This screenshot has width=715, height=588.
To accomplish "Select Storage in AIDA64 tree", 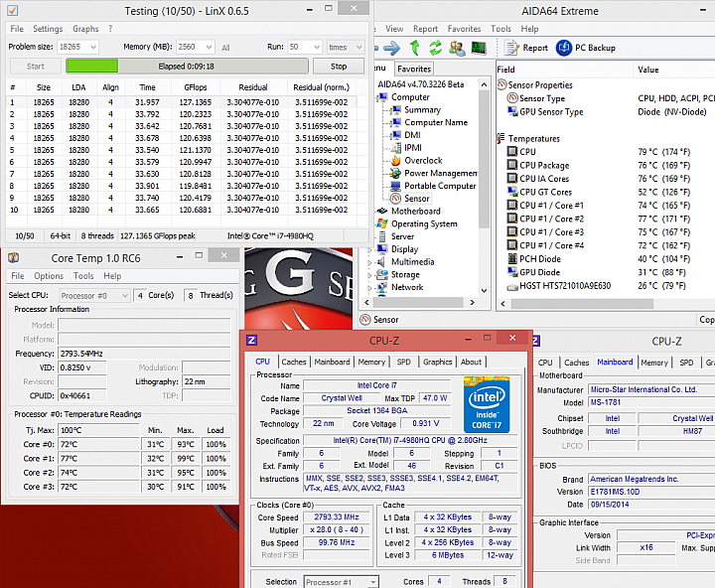I will (405, 274).
